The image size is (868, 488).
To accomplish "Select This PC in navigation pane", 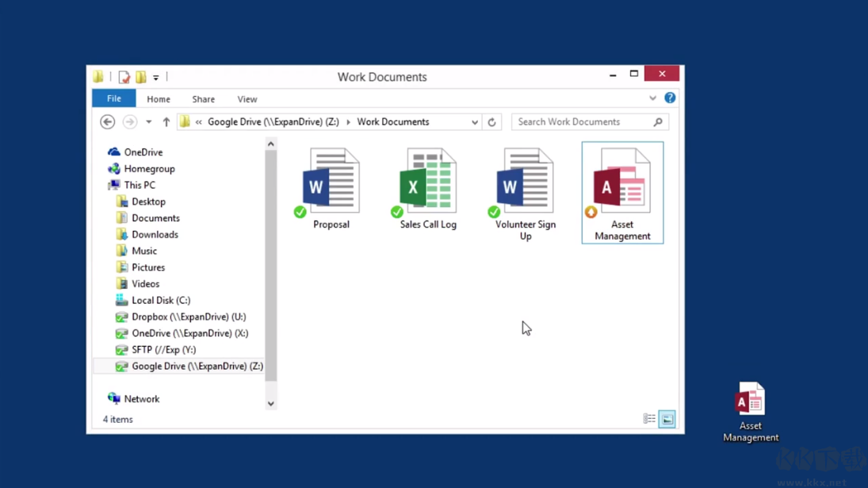I will click(133, 185).
